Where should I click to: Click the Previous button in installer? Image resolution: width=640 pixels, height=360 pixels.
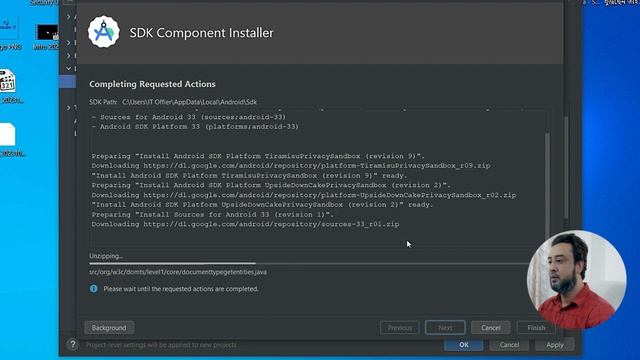[x=400, y=328]
